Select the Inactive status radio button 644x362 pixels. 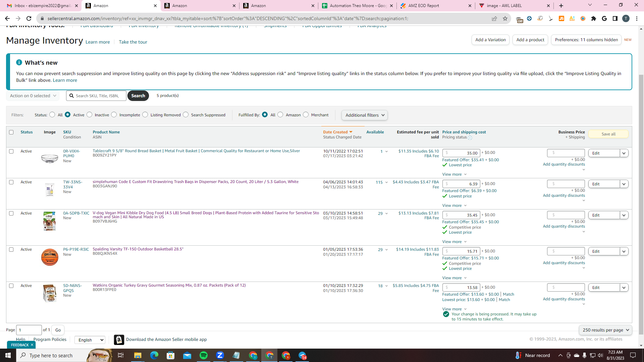pos(90,115)
